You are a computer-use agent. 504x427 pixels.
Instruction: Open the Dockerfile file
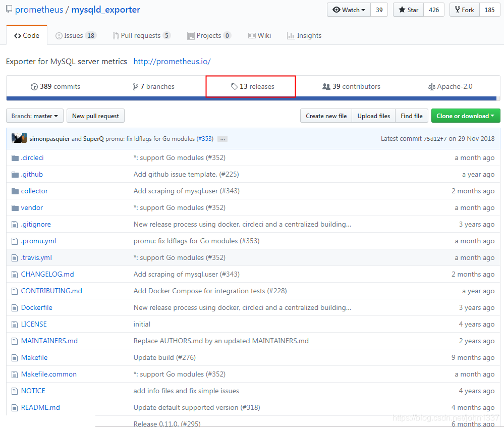37,307
